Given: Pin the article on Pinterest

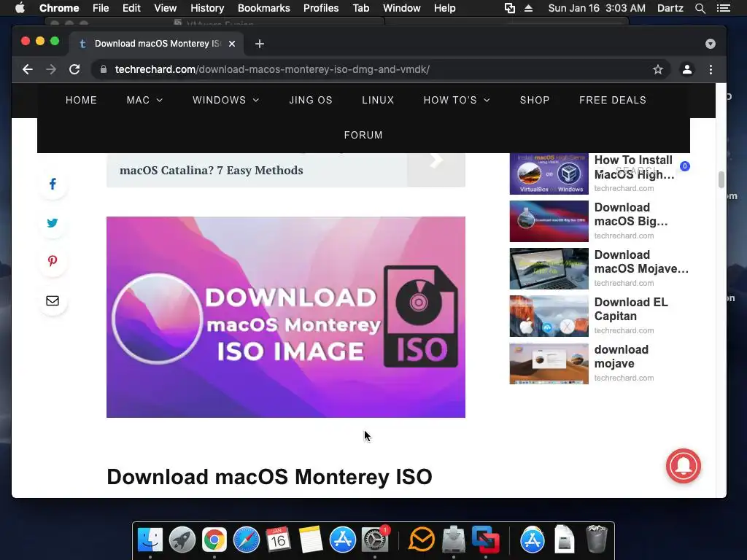Looking at the screenshot, I should tap(53, 261).
